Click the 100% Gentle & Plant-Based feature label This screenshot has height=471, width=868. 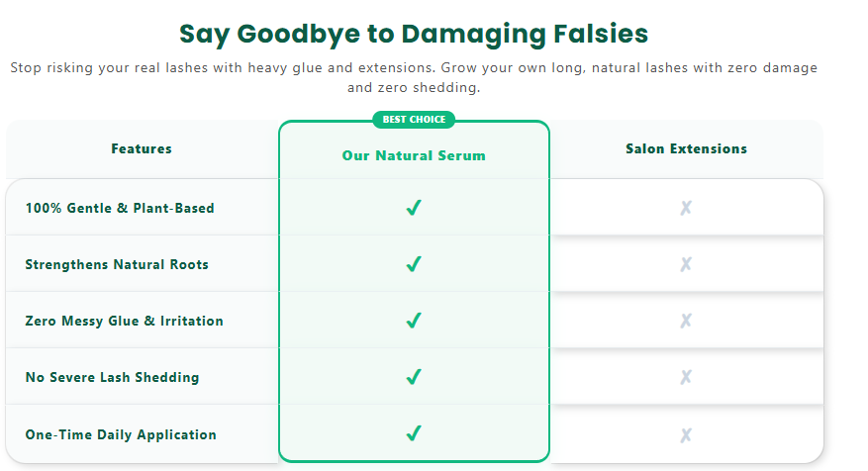point(120,208)
